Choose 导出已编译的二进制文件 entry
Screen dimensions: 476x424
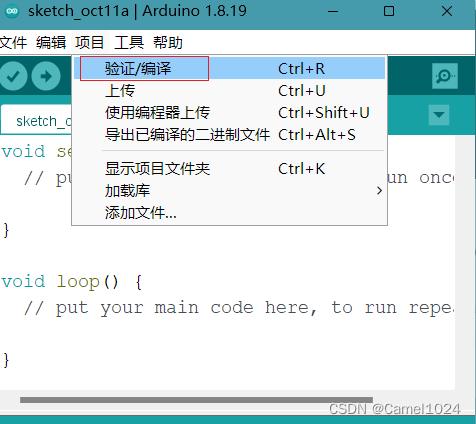tap(229, 135)
